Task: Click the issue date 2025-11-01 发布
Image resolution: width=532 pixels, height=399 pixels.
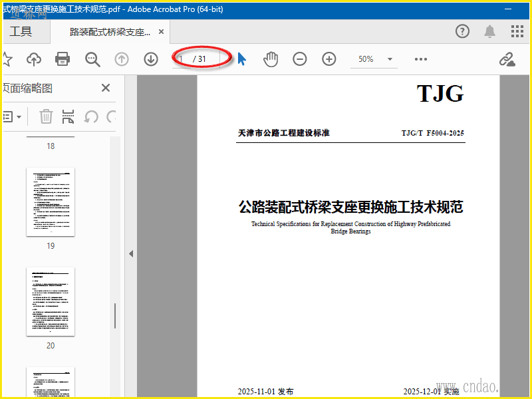Action: pos(265,391)
